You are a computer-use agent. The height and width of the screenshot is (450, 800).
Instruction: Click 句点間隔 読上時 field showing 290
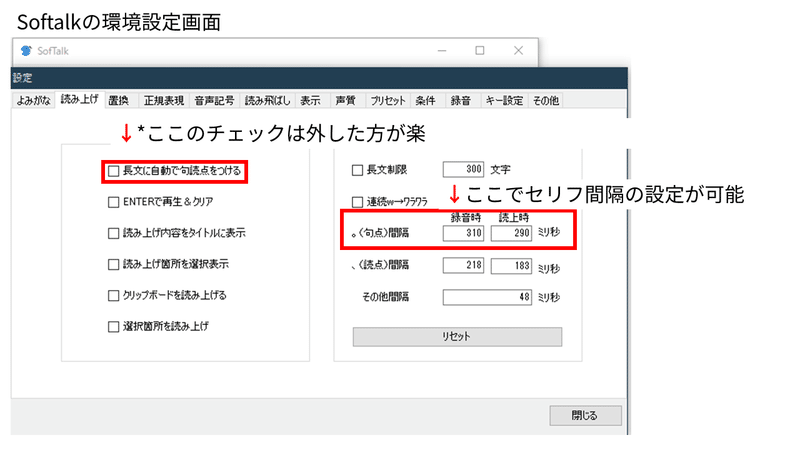(x=511, y=233)
